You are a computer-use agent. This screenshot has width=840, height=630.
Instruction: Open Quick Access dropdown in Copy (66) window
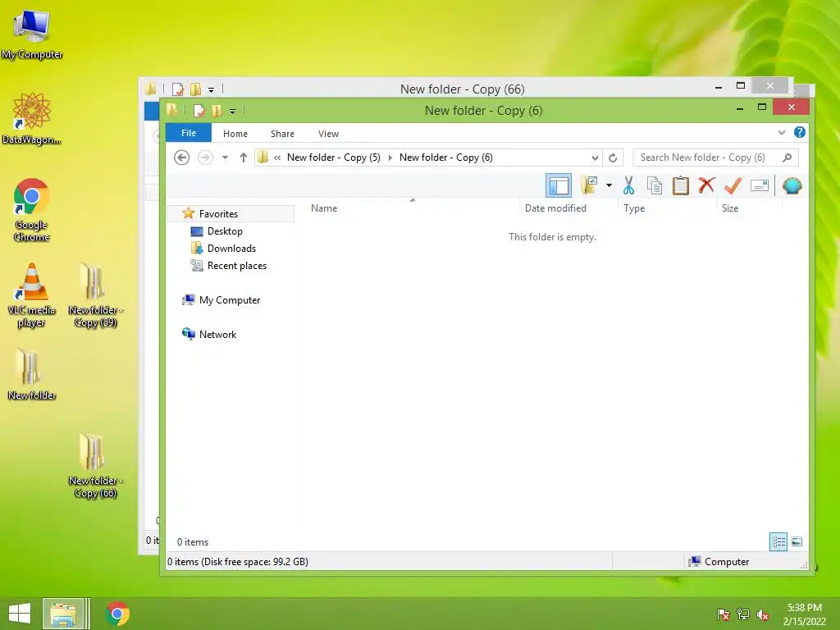click(x=211, y=89)
